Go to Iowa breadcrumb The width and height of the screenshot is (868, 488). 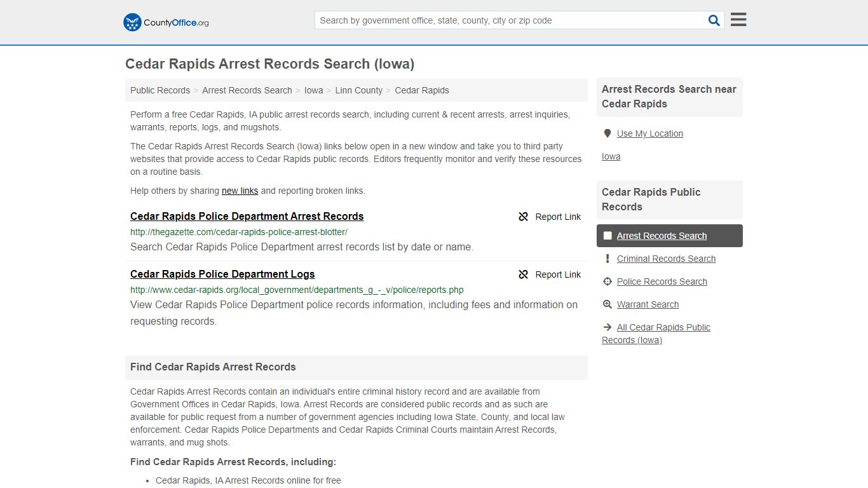314,90
